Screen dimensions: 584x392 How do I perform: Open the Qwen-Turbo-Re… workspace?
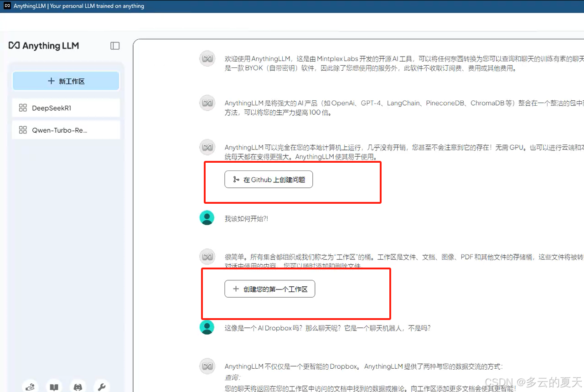pyautogui.click(x=66, y=130)
